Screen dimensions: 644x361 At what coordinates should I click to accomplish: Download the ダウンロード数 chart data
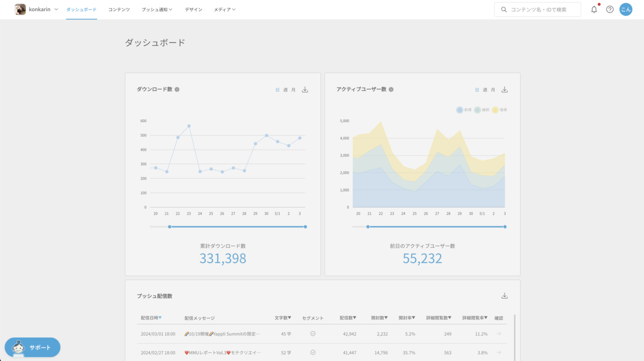tap(305, 90)
